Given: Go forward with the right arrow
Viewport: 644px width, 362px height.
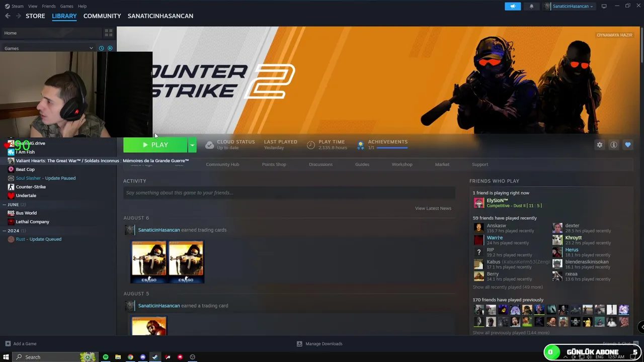Looking at the screenshot, I should 19,16.
